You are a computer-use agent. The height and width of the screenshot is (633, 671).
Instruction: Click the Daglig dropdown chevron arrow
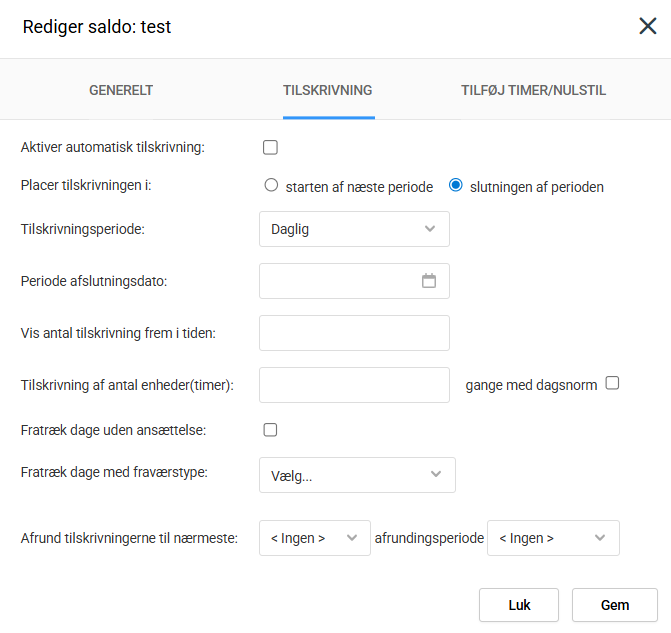click(430, 229)
